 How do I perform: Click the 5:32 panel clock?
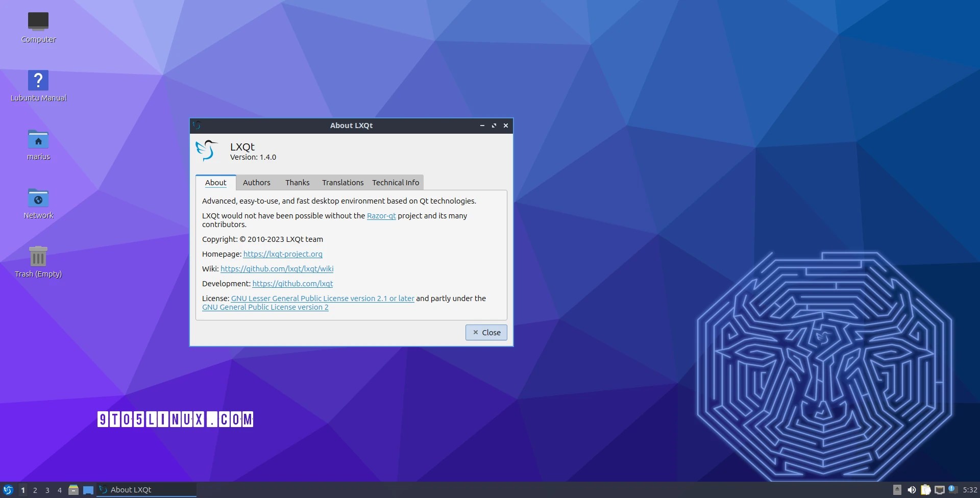pos(970,490)
